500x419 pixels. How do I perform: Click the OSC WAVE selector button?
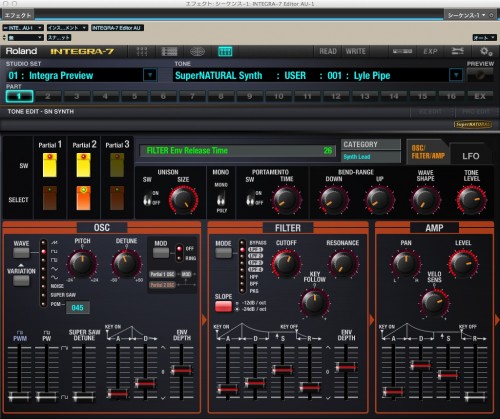[x=21, y=253]
